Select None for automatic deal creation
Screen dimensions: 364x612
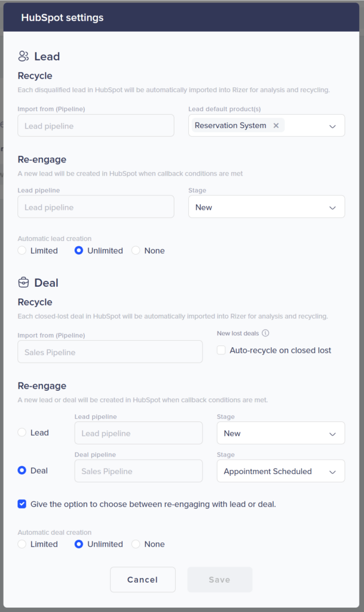pyautogui.click(x=136, y=544)
